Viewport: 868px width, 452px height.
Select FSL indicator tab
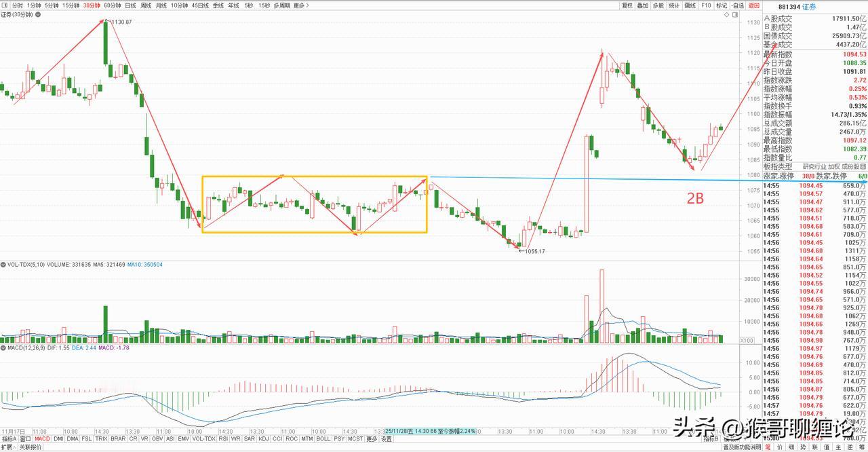point(87,439)
